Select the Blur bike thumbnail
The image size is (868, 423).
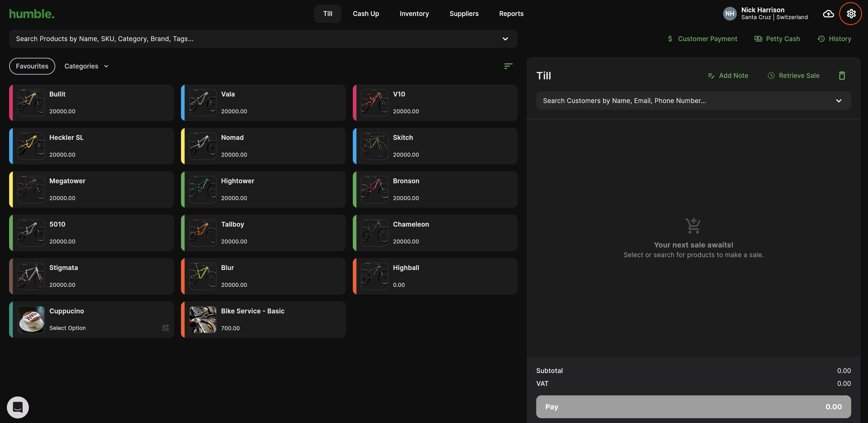point(203,276)
